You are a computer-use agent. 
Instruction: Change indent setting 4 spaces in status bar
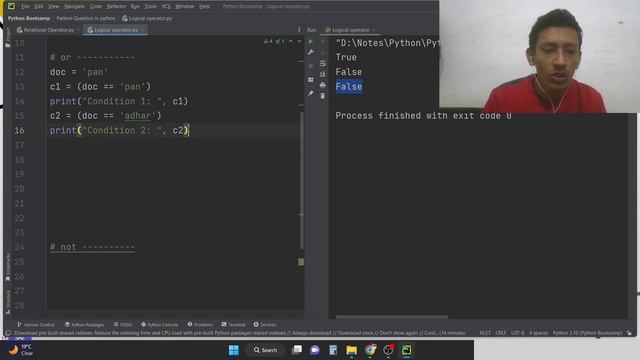click(538, 333)
